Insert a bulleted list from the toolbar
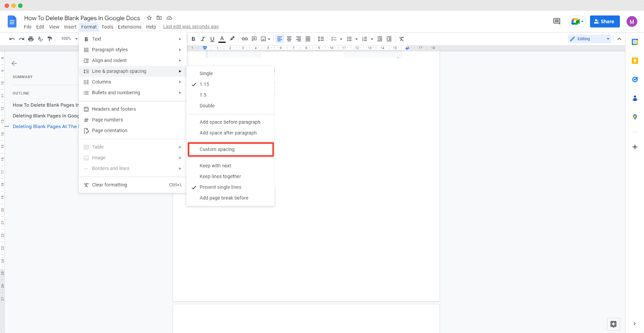The height and width of the screenshot is (333, 644). (x=349, y=39)
